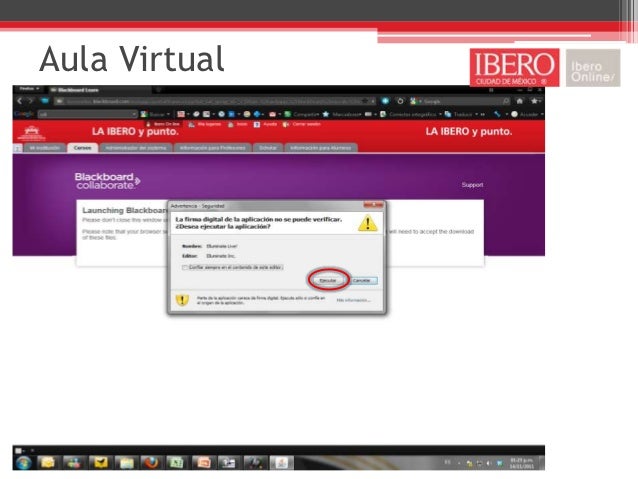Click the Support link on Collaborate page
The image size is (638, 479).
[472, 185]
